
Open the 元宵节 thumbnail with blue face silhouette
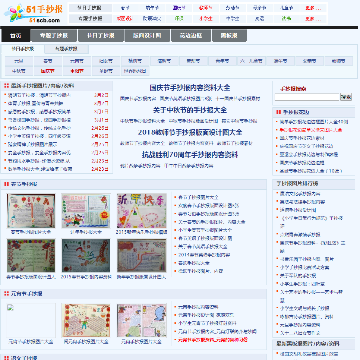[142, 321]
